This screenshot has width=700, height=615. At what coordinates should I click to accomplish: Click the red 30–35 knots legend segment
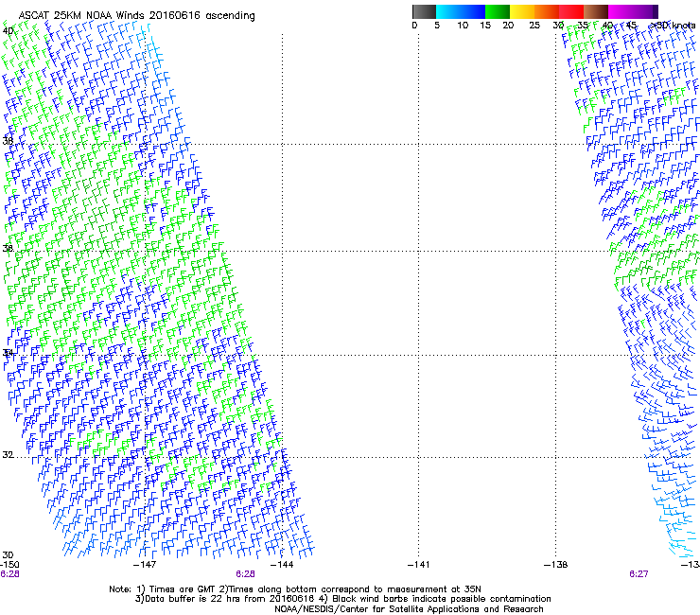coord(571,11)
